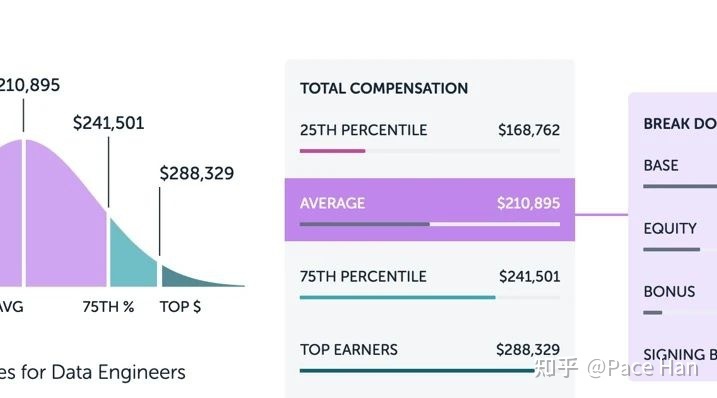The image size is (717, 398).
Task: Click the dark TOP EARNERS progress bar
Action: click(417, 371)
